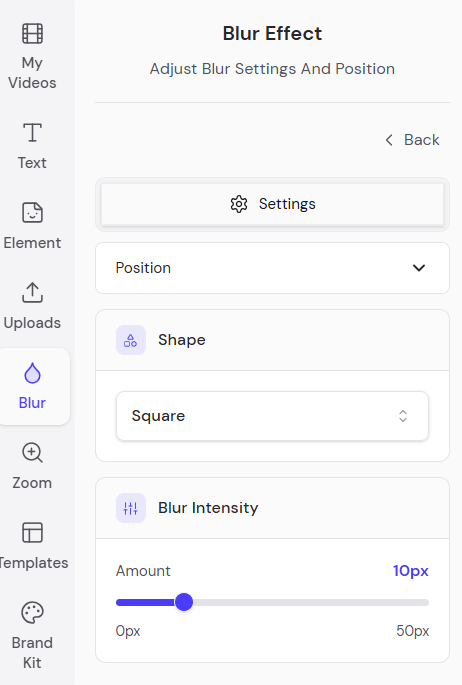The image size is (462, 685).
Task: Select the Text tool icon
Action: 32,133
